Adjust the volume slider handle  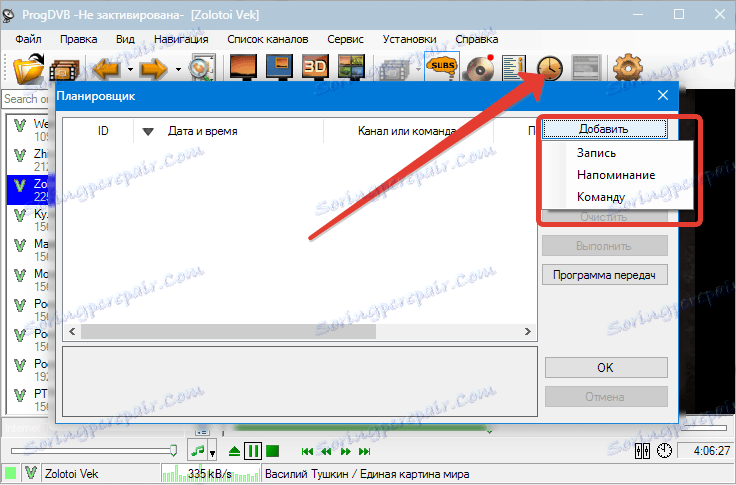pos(173,451)
